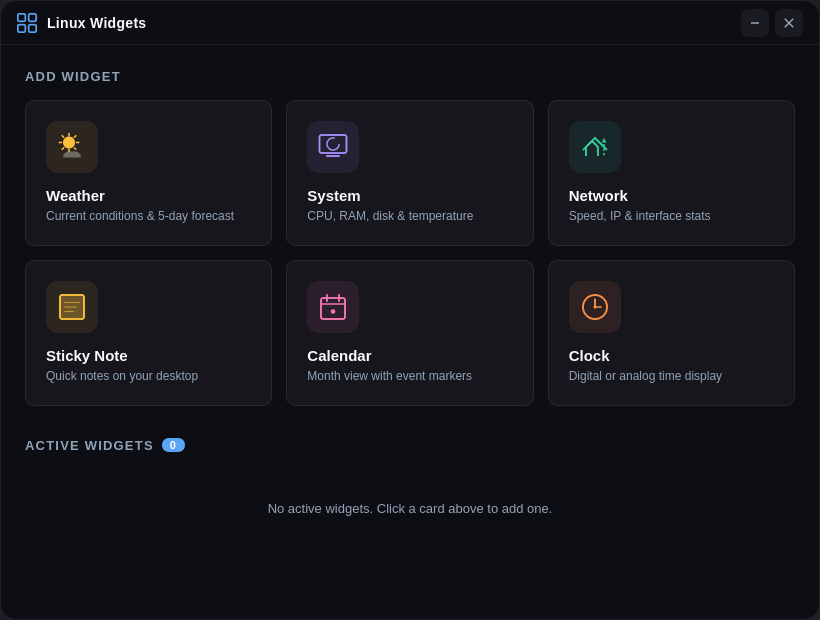Image resolution: width=820 pixels, height=620 pixels.
Task: Click 'Month view with event markers' text
Action: point(390,376)
